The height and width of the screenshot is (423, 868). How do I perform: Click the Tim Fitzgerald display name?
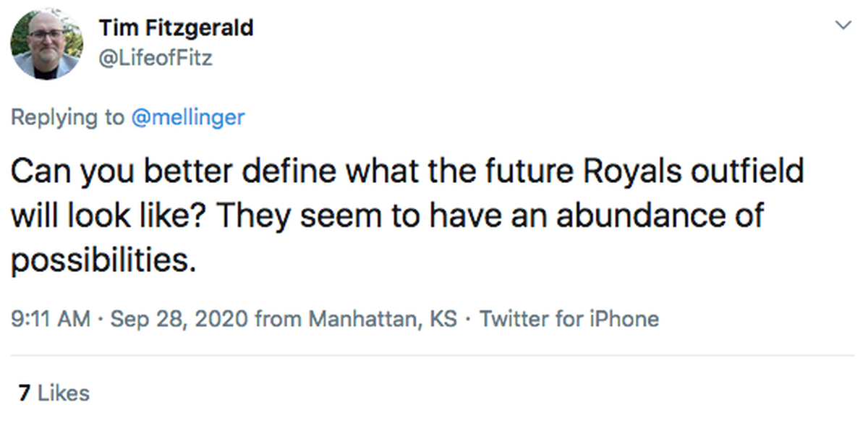click(176, 28)
